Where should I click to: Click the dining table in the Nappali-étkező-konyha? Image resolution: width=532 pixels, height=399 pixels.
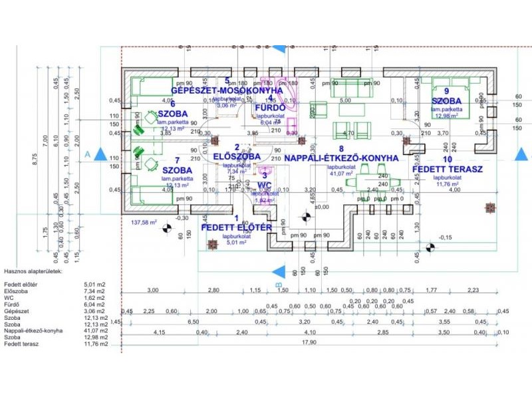(x=372, y=183)
